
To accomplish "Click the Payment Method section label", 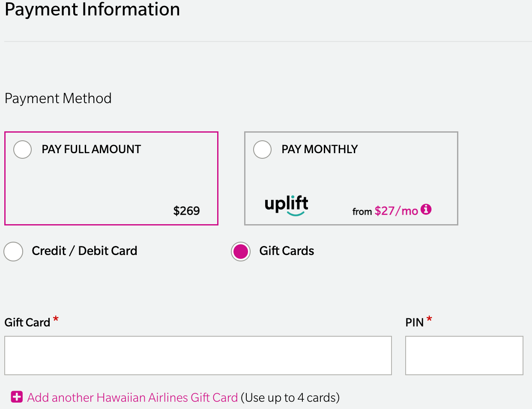I will pos(58,98).
